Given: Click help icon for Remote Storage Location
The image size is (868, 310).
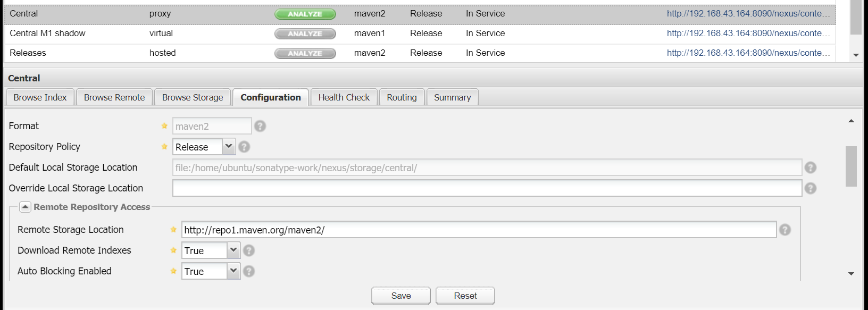Looking at the screenshot, I should pyautogui.click(x=784, y=230).
